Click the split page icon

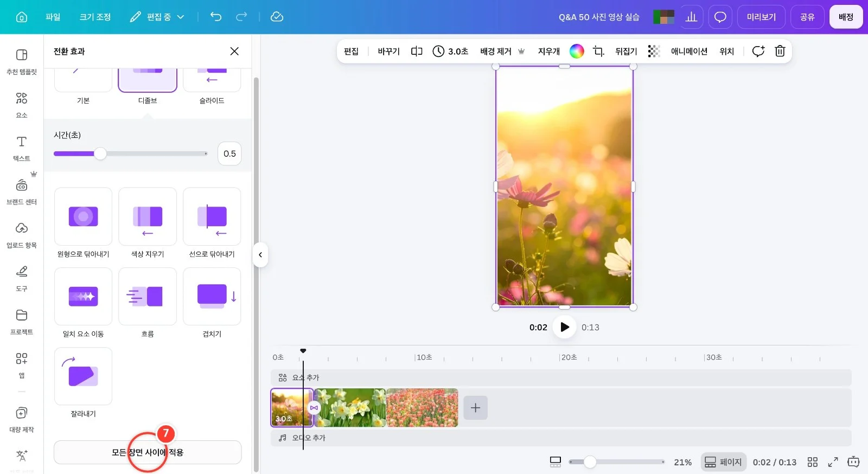tap(417, 51)
